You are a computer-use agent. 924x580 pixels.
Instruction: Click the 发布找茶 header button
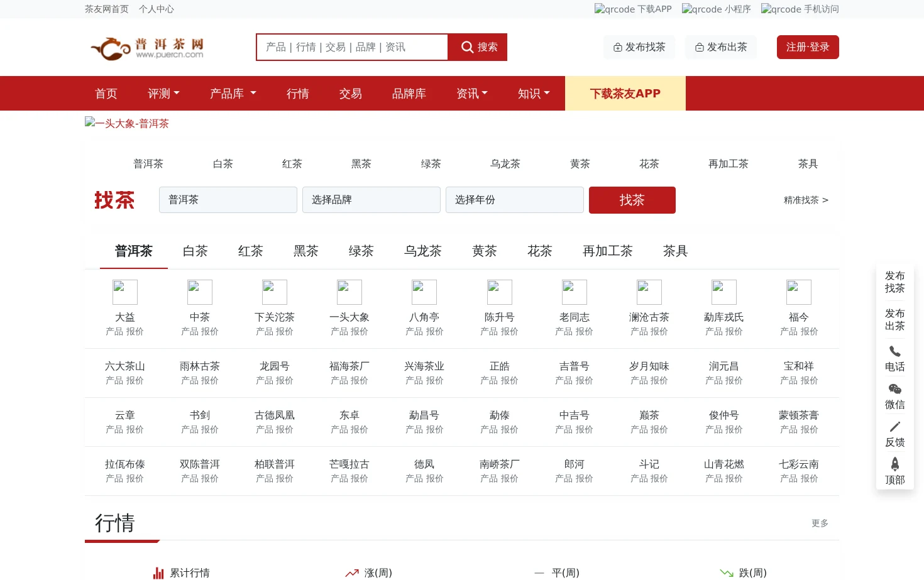pyautogui.click(x=639, y=47)
